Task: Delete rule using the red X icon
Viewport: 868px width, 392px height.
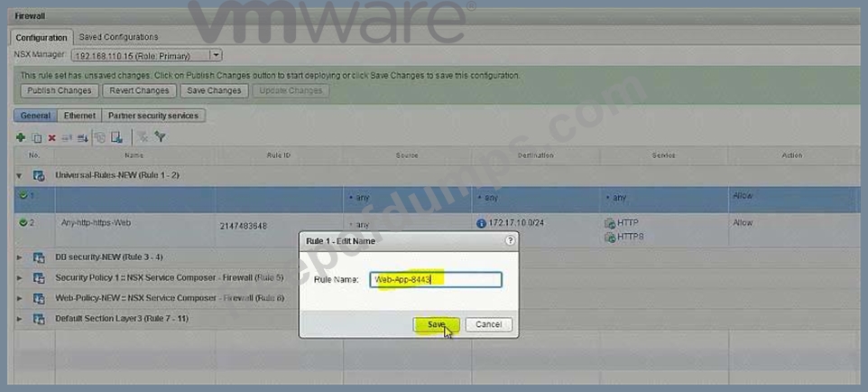Action: [x=51, y=138]
